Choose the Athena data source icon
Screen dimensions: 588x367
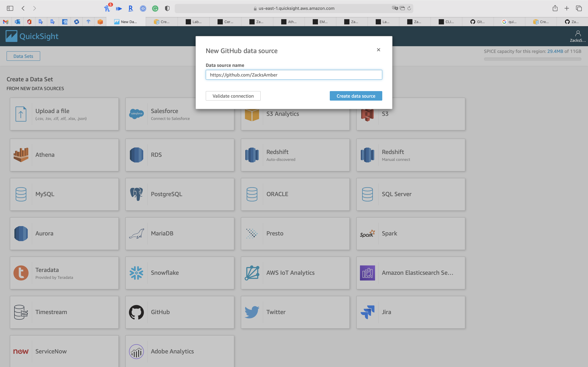[x=21, y=155]
